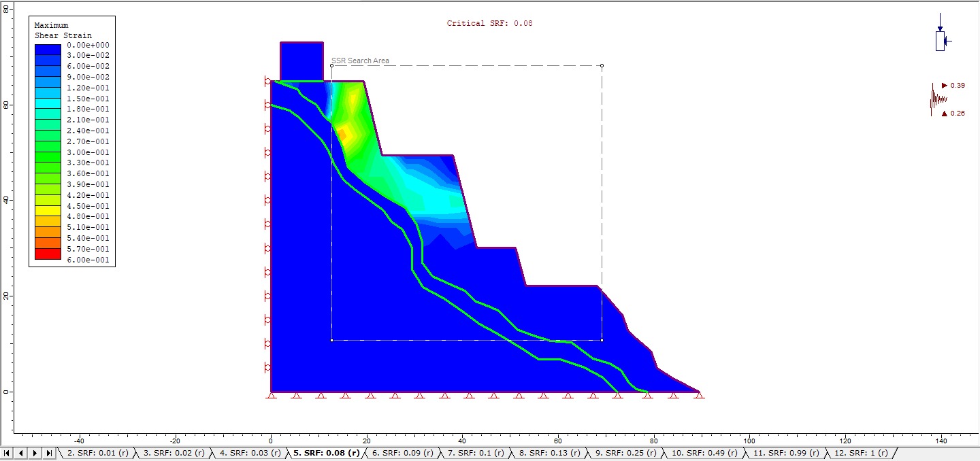Go to previous stage tab arrow
The width and height of the screenshot is (980, 461).
coord(21,453)
